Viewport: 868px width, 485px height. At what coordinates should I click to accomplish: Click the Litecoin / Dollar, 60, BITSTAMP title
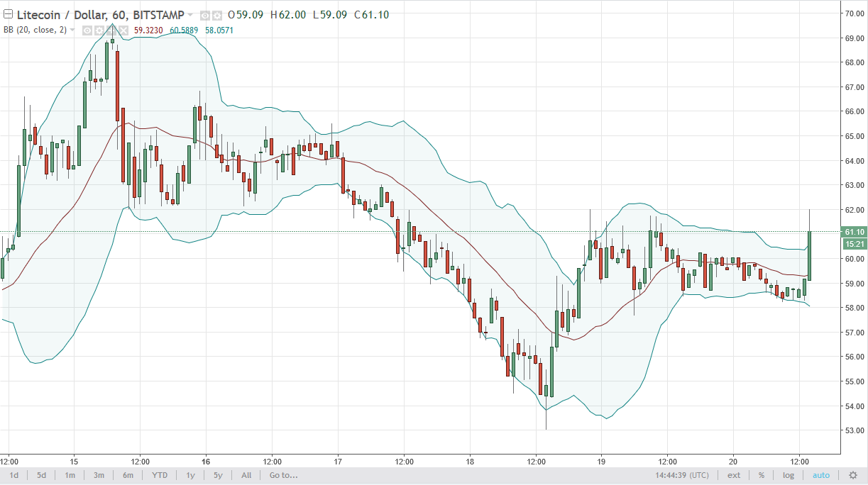(100, 15)
